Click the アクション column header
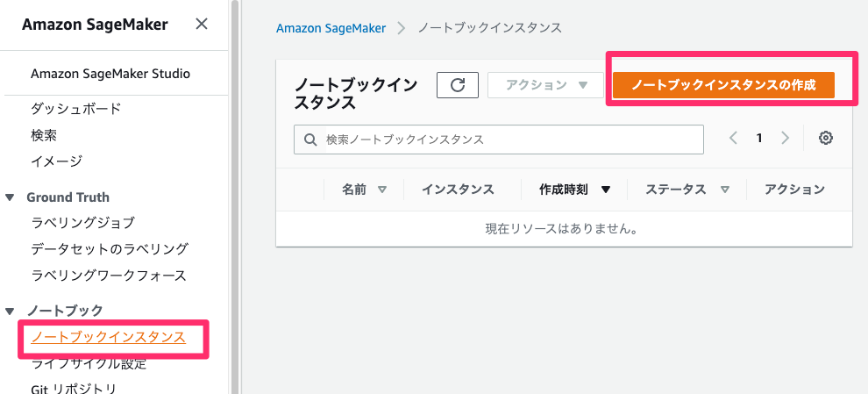The height and width of the screenshot is (394, 868). pos(795,190)
